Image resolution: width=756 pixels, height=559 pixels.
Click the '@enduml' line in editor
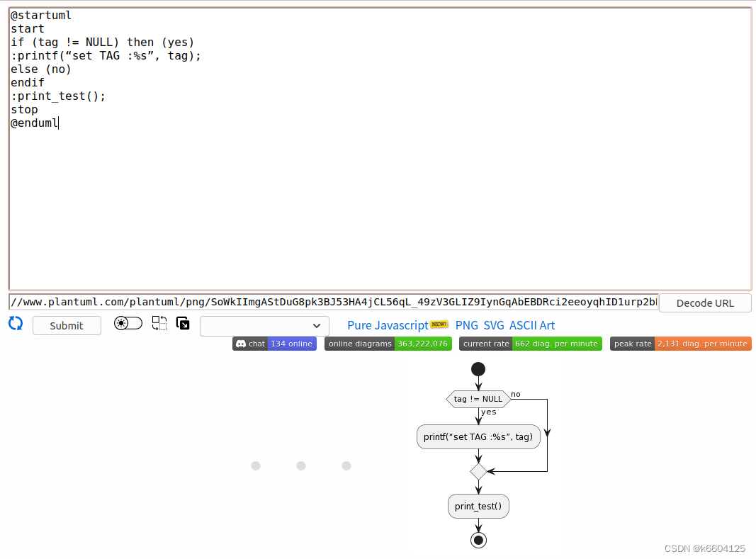[x=34, y=123]
